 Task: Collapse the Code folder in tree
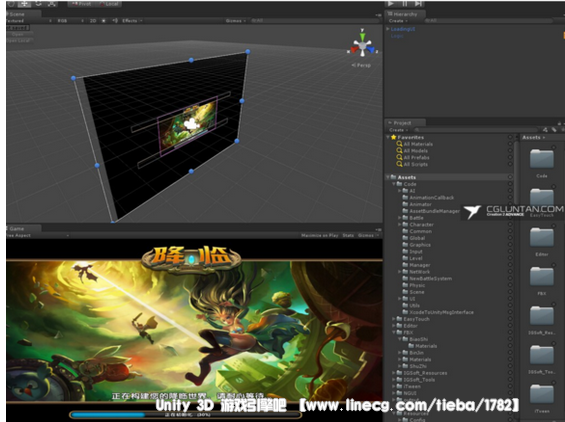coord(393,184)
